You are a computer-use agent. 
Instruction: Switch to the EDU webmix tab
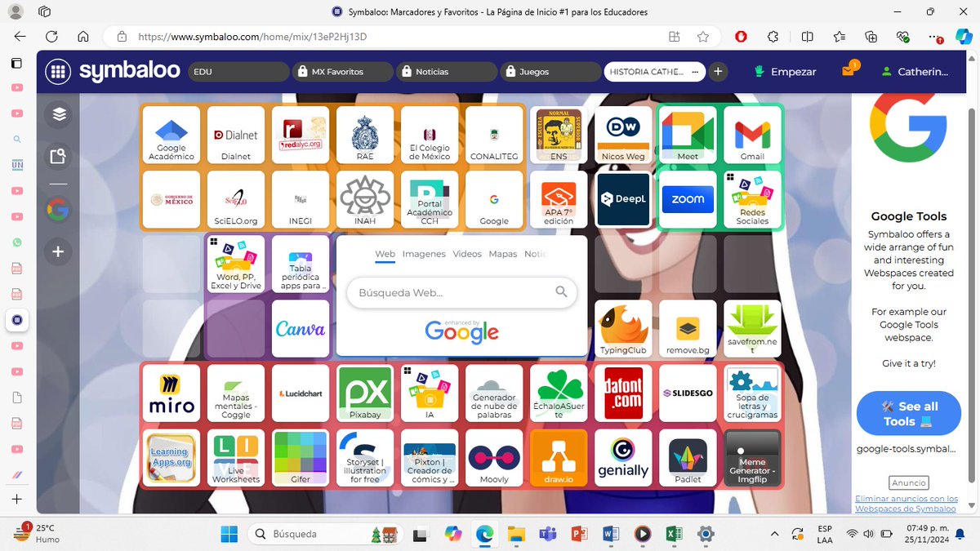point(238,72)
